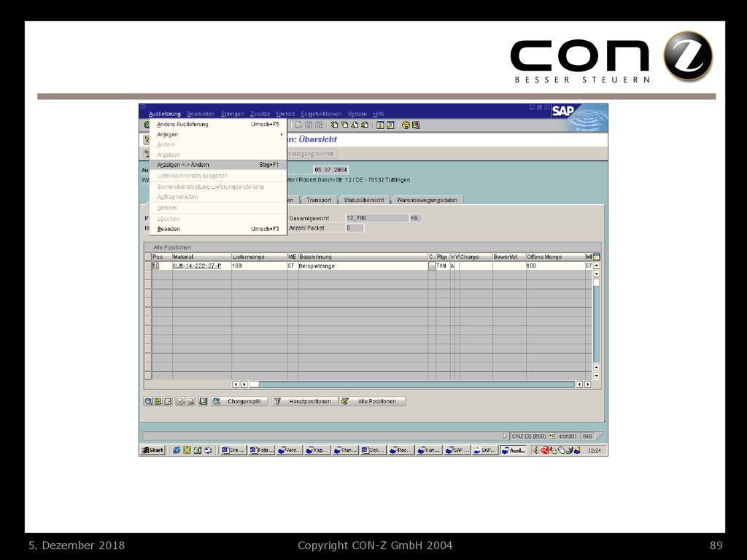Click the Alle Positionen button
The image size is (747, 560).
(x=373, y=402)
